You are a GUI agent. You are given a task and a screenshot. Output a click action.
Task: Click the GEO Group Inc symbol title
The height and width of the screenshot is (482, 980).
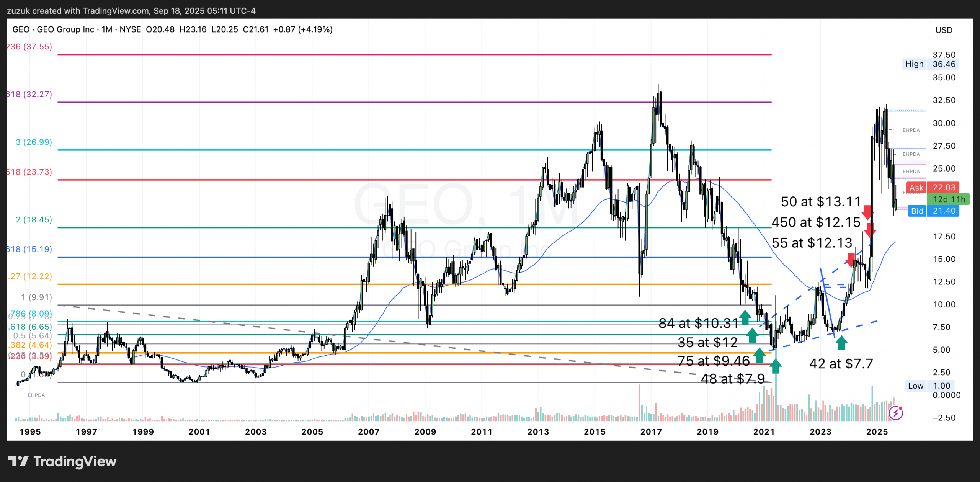pos(65,29)
